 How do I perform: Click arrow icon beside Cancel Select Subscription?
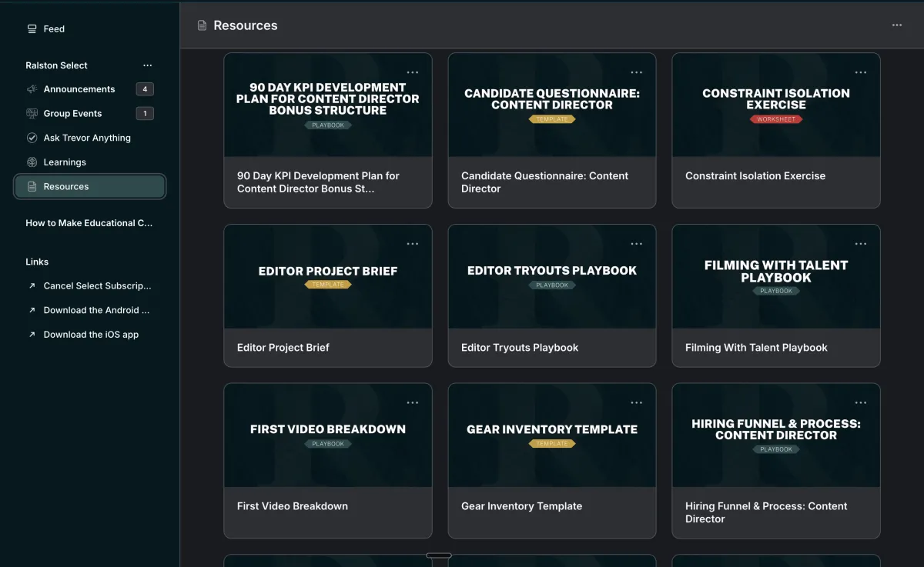(32, 286)
